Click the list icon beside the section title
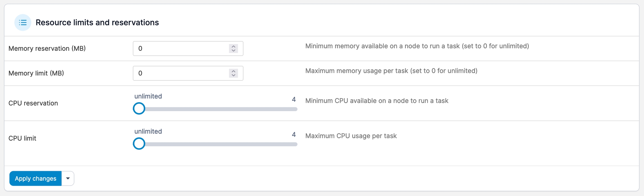644x196 pixels. [23, 22]
